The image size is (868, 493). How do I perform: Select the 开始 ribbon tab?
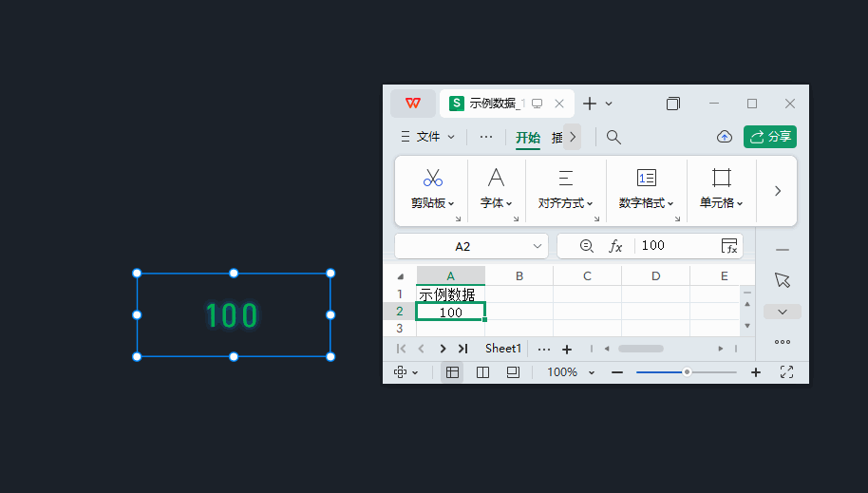pos(528,138)
